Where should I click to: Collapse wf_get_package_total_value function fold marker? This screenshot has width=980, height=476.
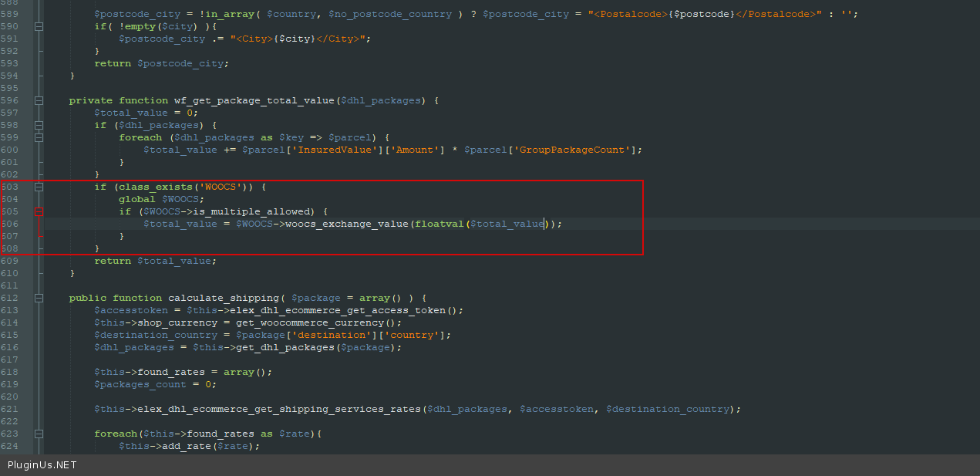pyautogui.click(x=39, y=100)
